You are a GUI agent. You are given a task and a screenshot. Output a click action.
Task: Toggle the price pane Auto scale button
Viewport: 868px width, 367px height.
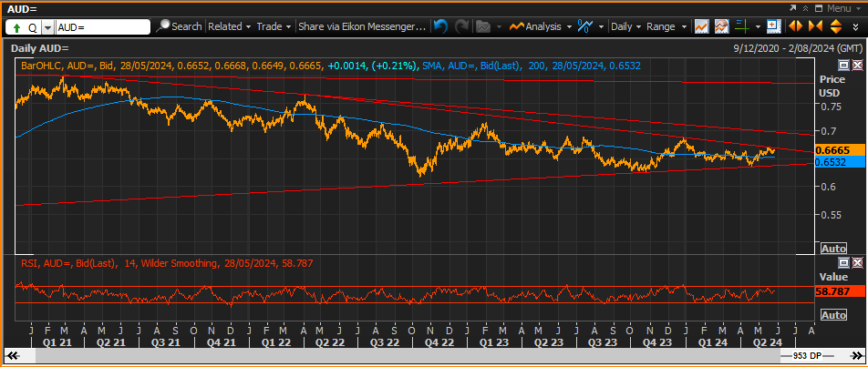pos(833,249)
